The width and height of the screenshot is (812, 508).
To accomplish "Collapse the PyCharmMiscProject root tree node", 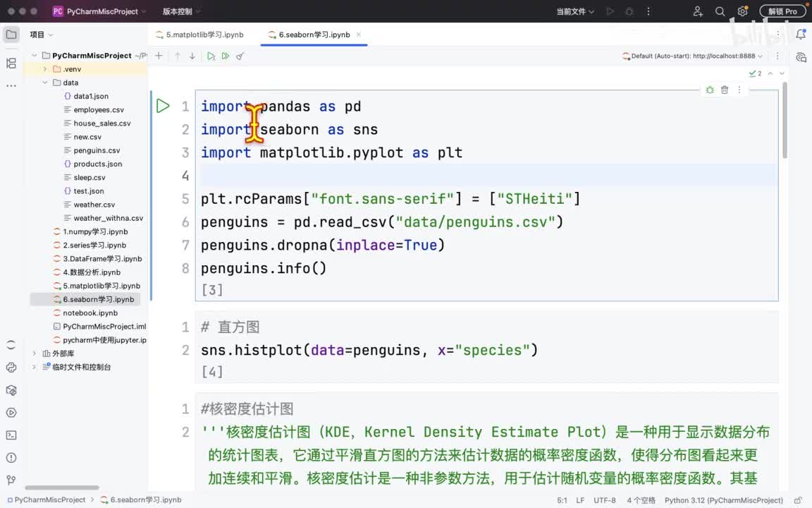I will (x=34, y=56).
